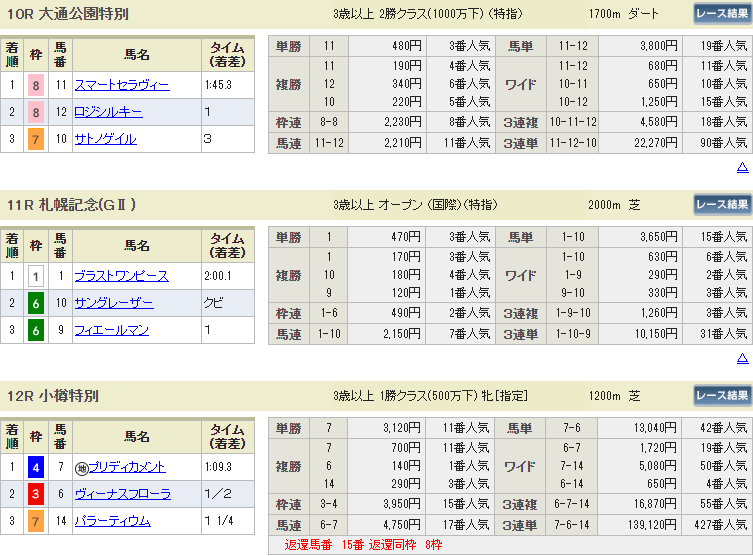Click the 11R 札幌記念(GⅡ) race title
The width and height of the screenshot is (753, 556).
pyautogui.click(x=72, y=205)
